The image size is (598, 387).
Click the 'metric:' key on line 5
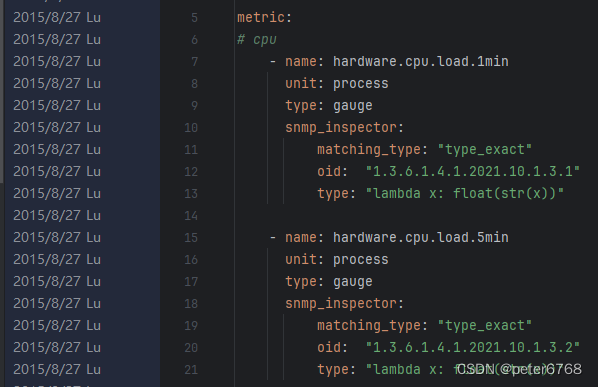tap(264, 18)
